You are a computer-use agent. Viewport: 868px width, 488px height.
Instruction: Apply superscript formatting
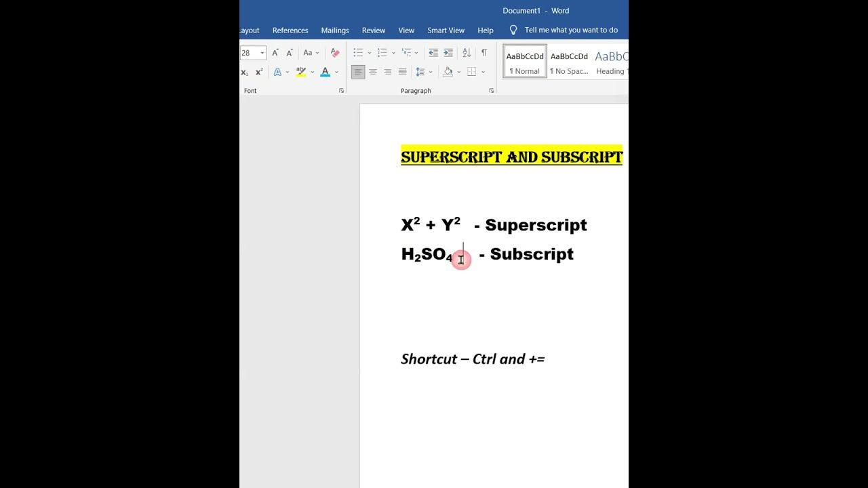[x=259, y=72]
